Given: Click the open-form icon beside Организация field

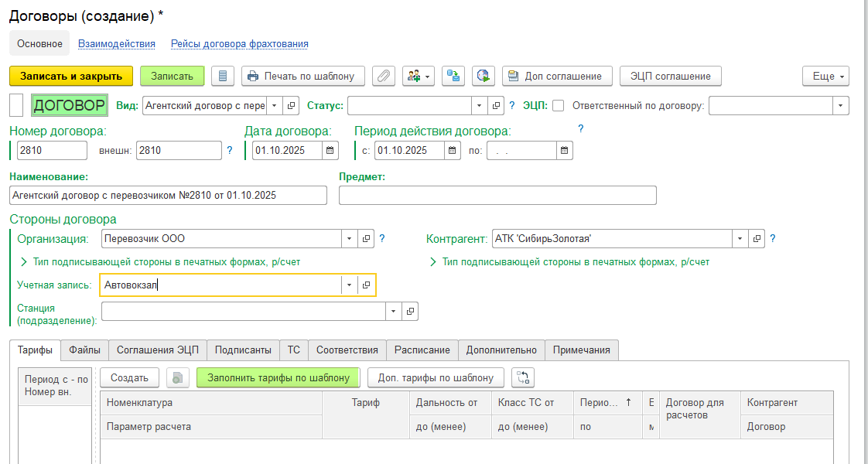Looking at the screenshot, I should pyautogui.click(x=367, y=239).
